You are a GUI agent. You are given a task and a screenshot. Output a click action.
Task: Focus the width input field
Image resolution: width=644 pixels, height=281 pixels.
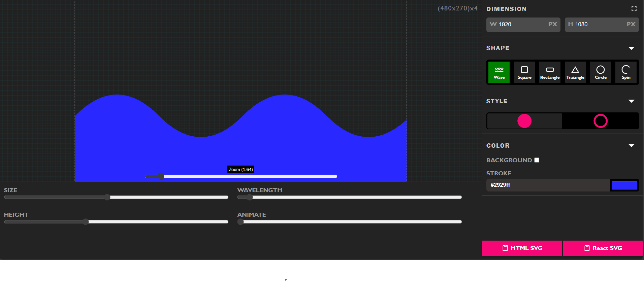pos(523,25)
